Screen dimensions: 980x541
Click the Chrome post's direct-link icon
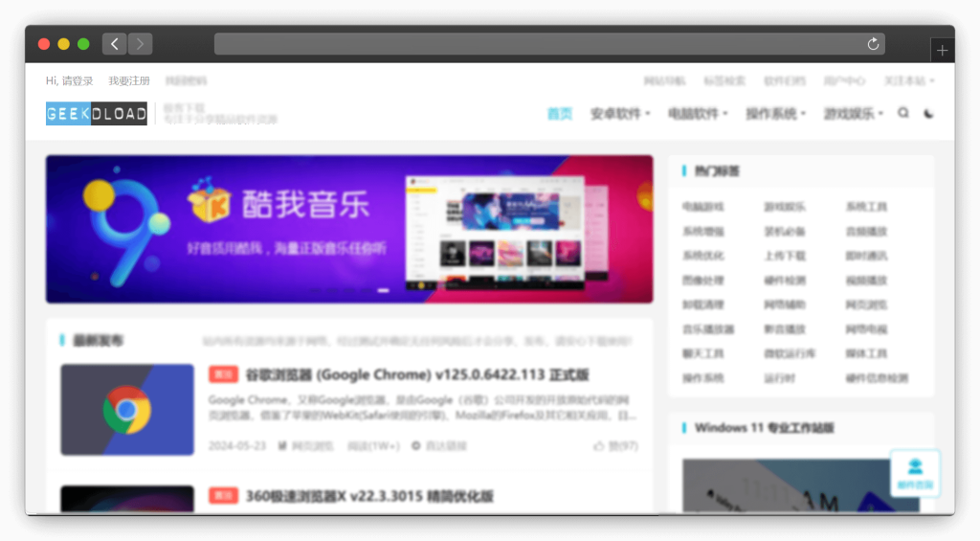pyautogui.click(x=415, y=446)
